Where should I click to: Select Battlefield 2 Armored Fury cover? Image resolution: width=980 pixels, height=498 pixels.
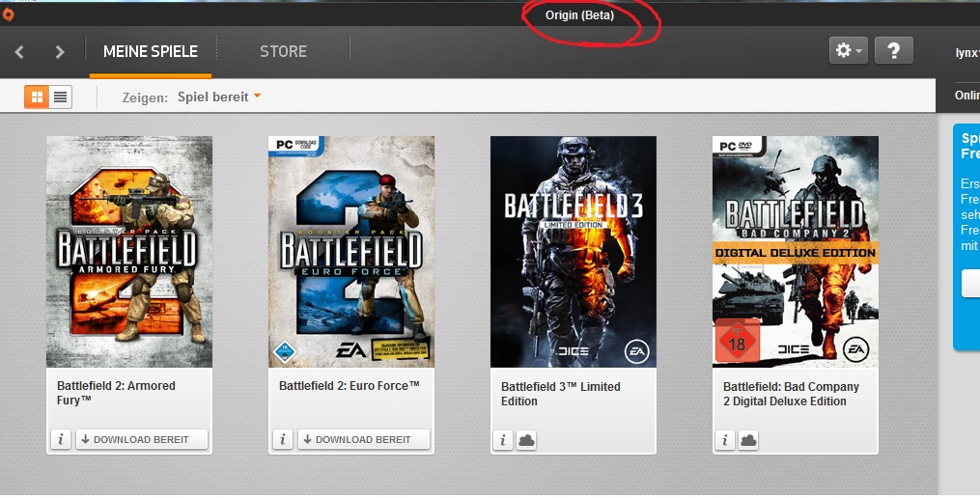pyautogui.click(x=129, y=252)
